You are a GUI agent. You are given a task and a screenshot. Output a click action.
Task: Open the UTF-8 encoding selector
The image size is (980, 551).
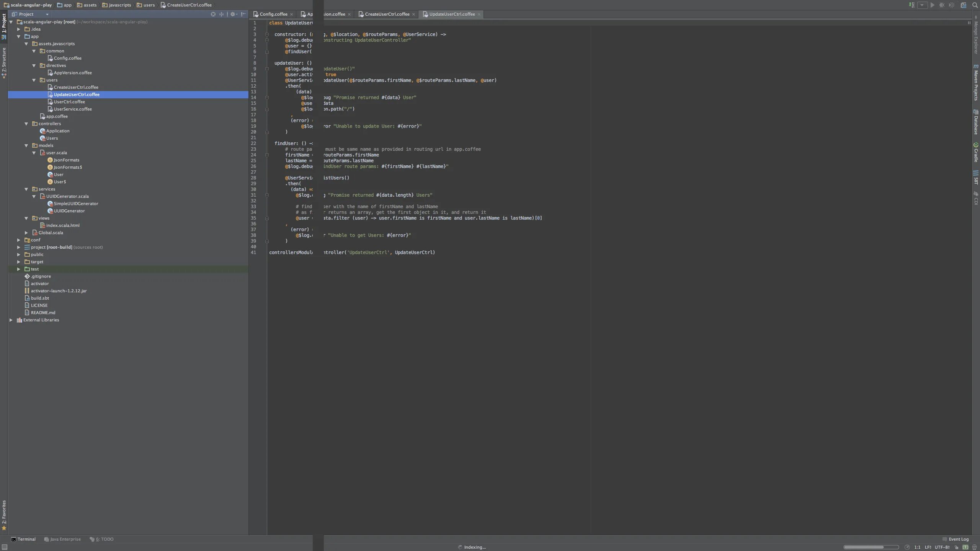(942, 547)
